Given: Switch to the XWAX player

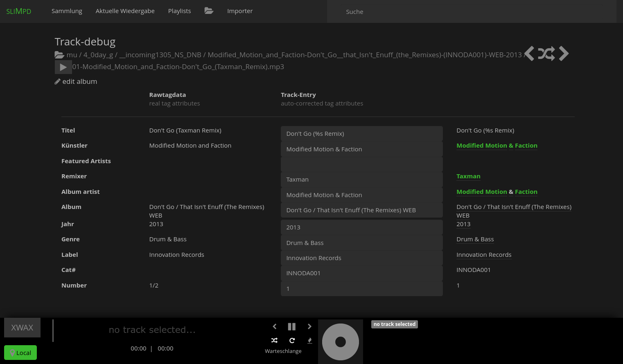Looking at the screenshot, I should click(22, 328).
